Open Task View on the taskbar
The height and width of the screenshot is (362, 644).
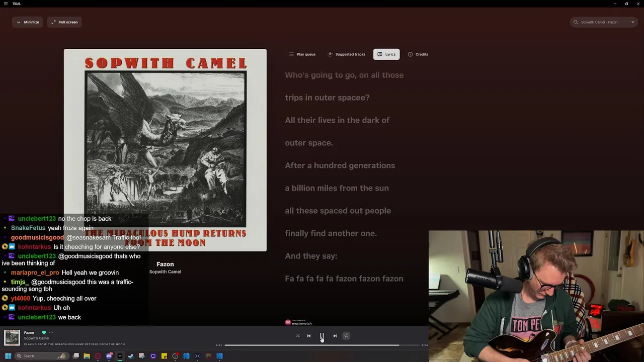click(76, 356)
